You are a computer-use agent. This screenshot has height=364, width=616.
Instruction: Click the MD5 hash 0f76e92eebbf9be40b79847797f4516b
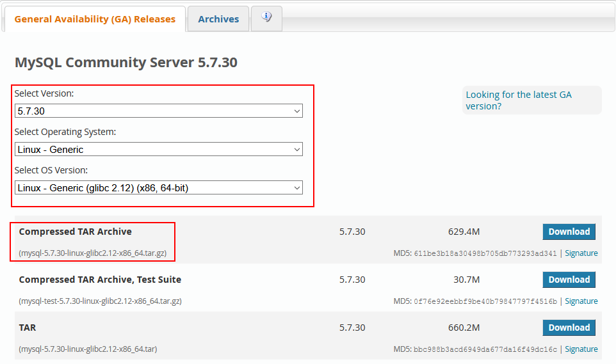click(x=485, y=301)
